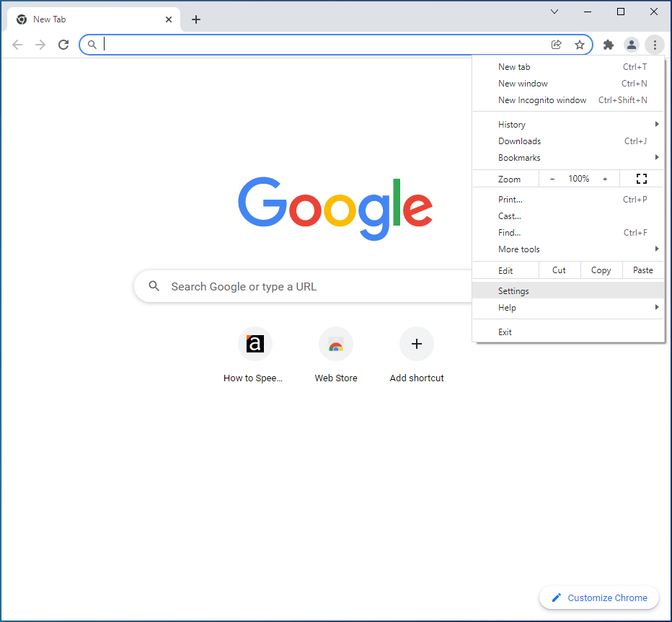Click the Customize Chrome button
Image resolution: width=672 pixels, height=622 pixels.
pos(599,597)
